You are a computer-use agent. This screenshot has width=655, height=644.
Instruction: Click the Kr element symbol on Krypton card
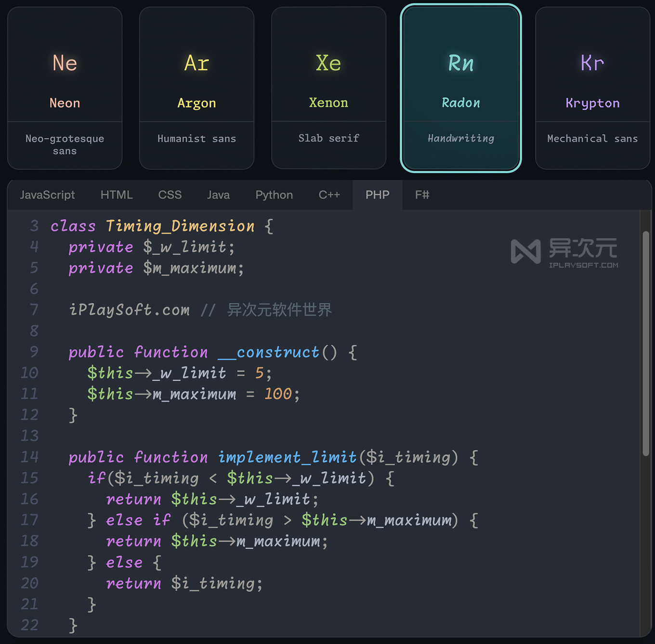pos(592,63)
